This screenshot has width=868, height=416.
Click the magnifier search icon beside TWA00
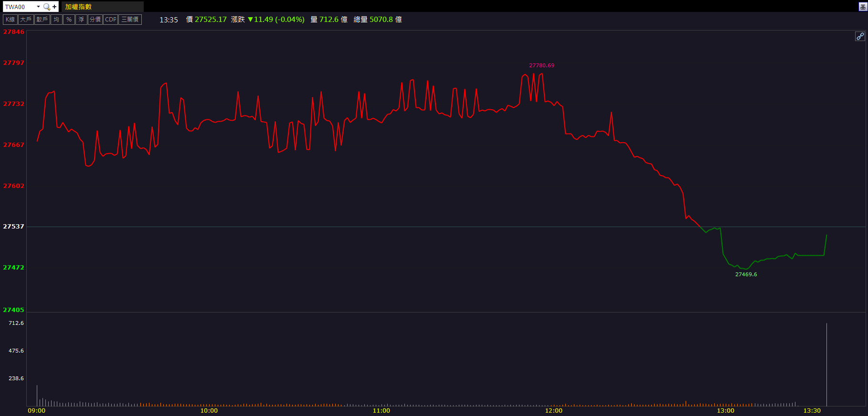click(x=46, y=7)
